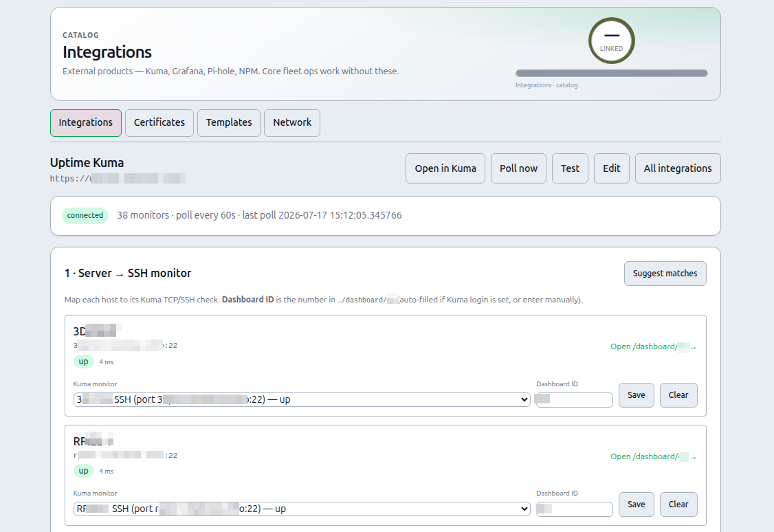Expand the Kuma monitor dropdown for the 3D host
The height and width of the screenshot is (532, 774).
[x=302, y=400]
